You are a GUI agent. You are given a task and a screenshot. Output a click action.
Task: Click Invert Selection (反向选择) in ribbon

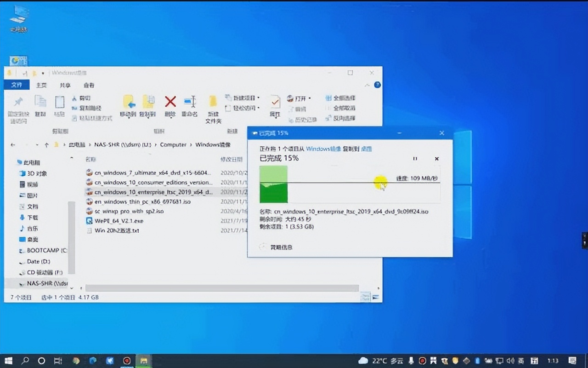coord(340,118)
